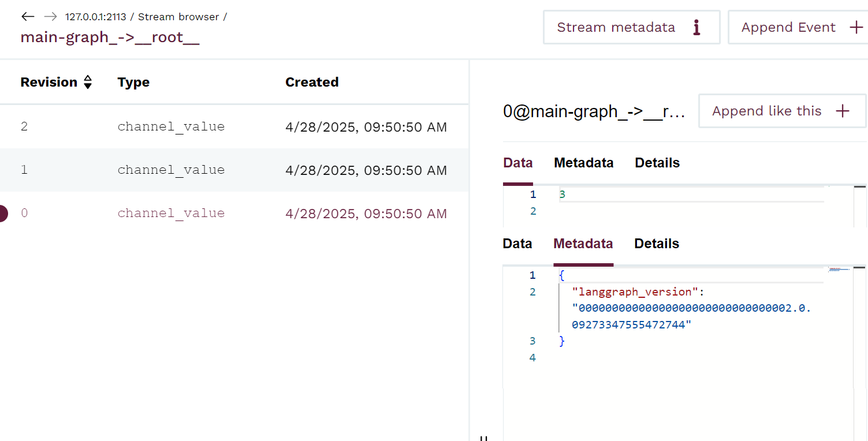Select the revision 1 table row
868x441 pixels.
point(231,170)
